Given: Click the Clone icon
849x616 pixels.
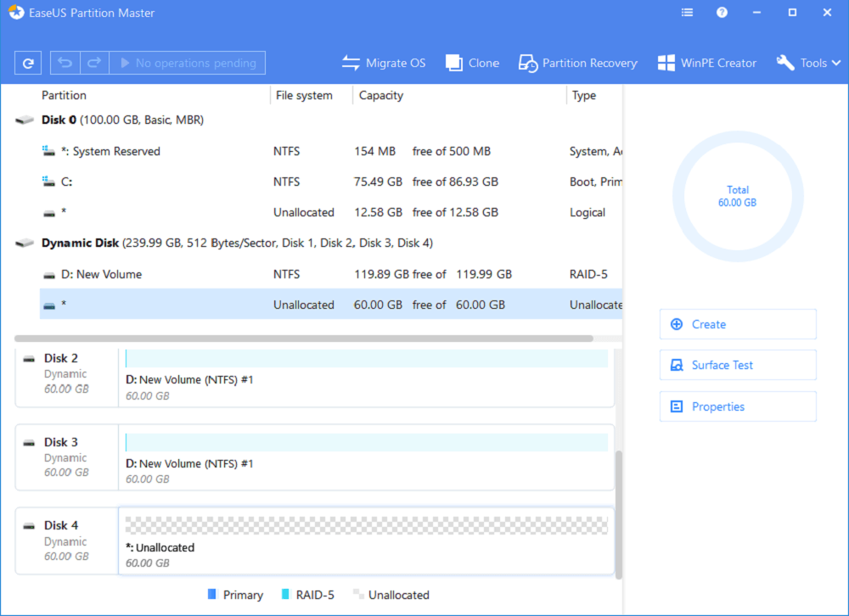Looking at the screenshot, I should [453, 63].
